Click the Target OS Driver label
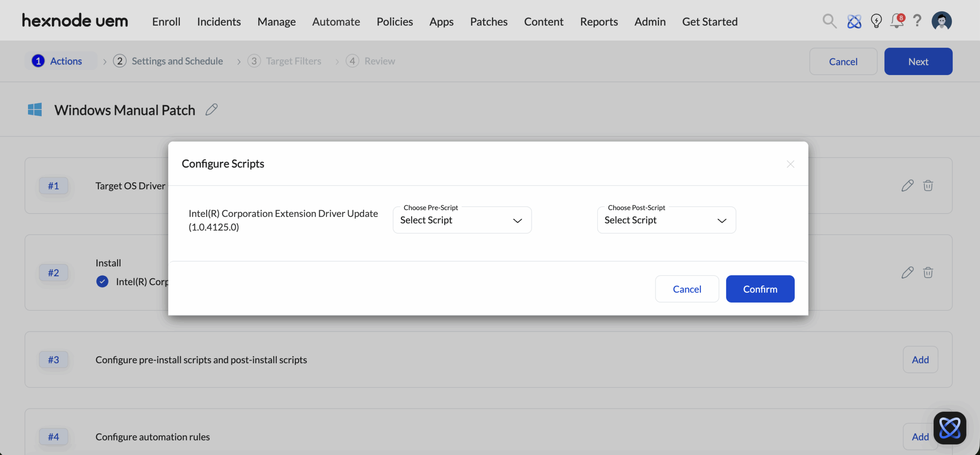This screenshot has height=455, width=980. tap(131, 186)
